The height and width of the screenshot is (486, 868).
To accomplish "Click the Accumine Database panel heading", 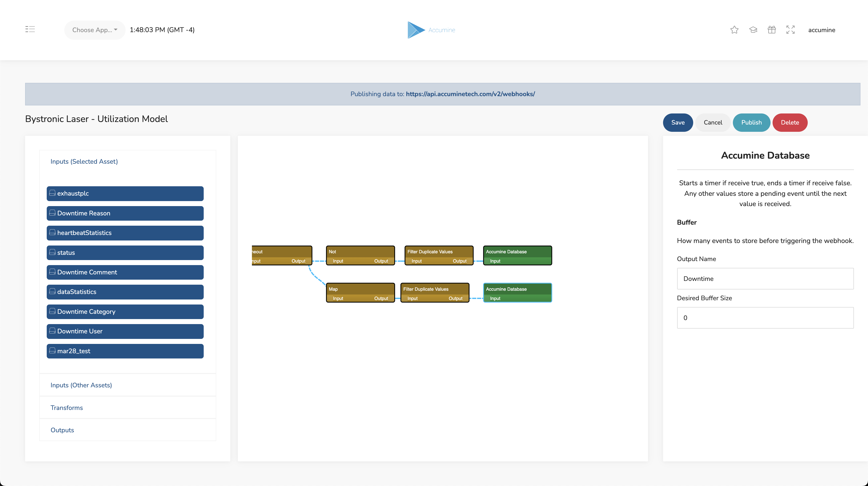I will click(765, 155).
